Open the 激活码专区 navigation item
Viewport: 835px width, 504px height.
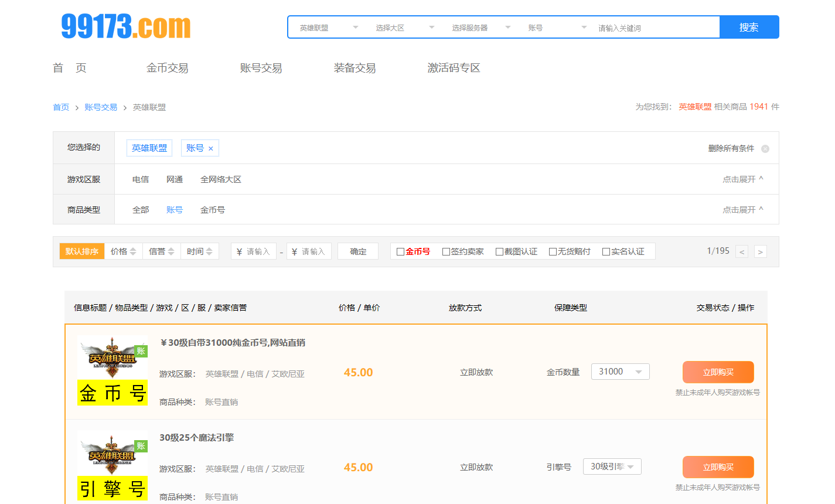454,68
